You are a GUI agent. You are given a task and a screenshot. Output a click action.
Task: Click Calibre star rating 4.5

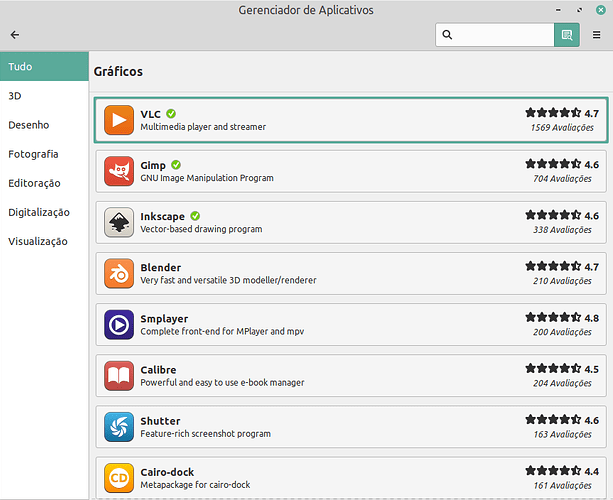coord(562,369)
